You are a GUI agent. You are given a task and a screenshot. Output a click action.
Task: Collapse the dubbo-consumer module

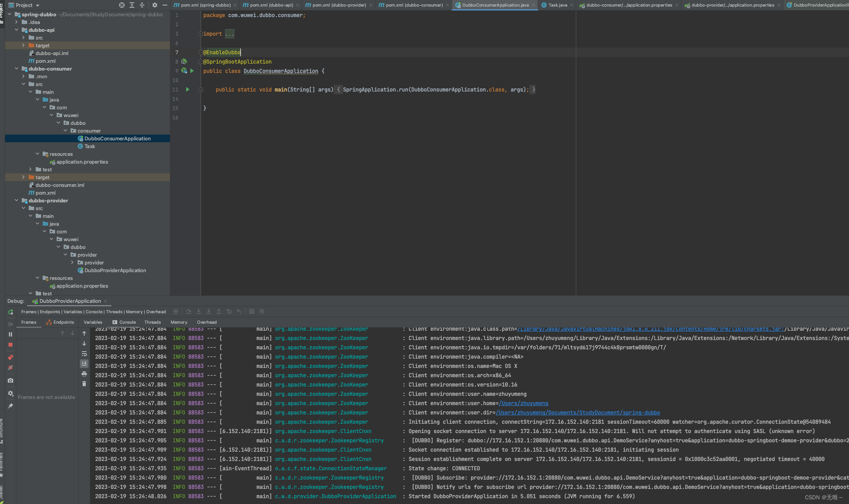(x=16, y=69)
